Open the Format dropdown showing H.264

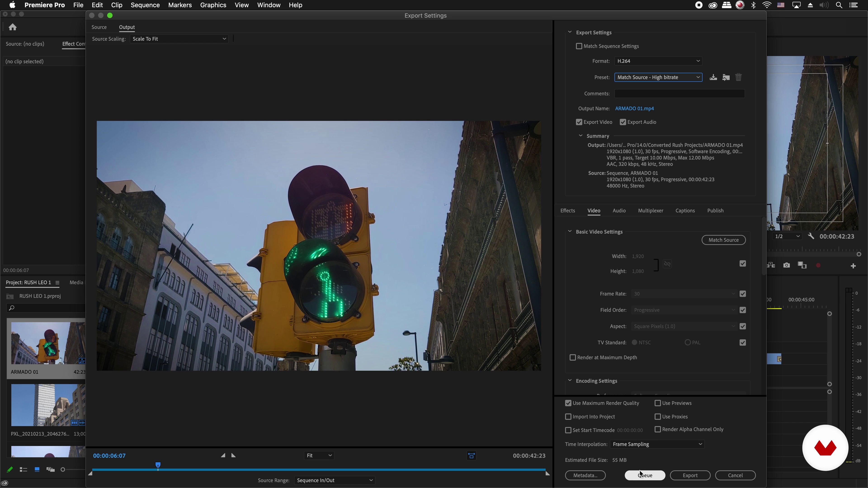click(658, 61)
